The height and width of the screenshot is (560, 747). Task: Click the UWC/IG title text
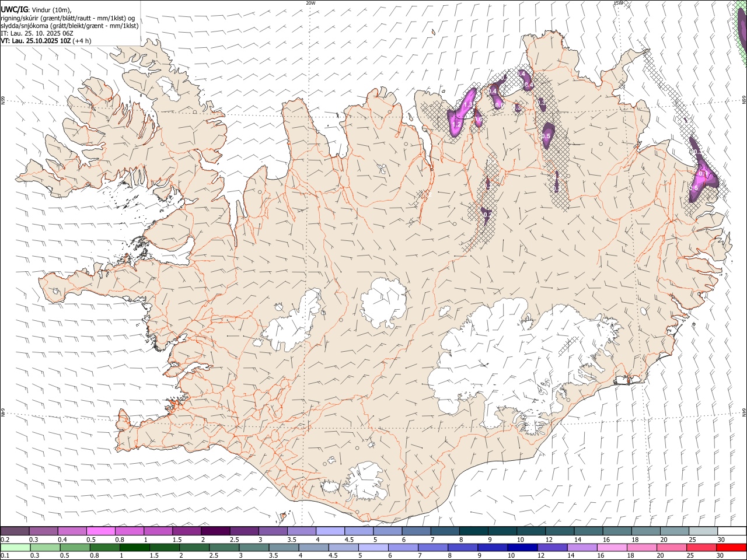point(13,9)
